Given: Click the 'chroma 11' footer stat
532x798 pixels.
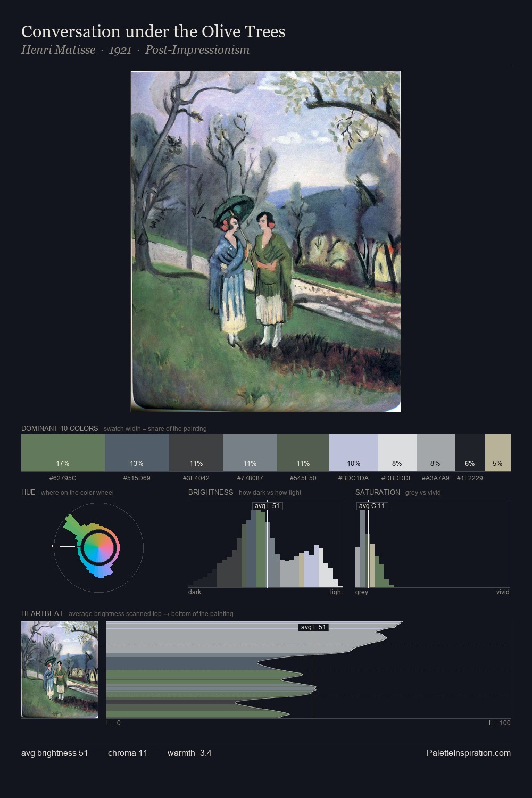Looking at the screenshot, I should 128,753.
